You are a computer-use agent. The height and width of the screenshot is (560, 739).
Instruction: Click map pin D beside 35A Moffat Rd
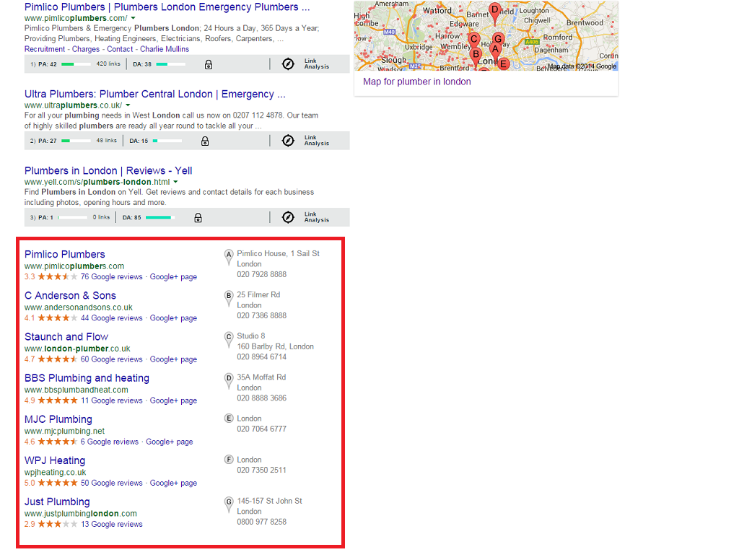(229, 381)
